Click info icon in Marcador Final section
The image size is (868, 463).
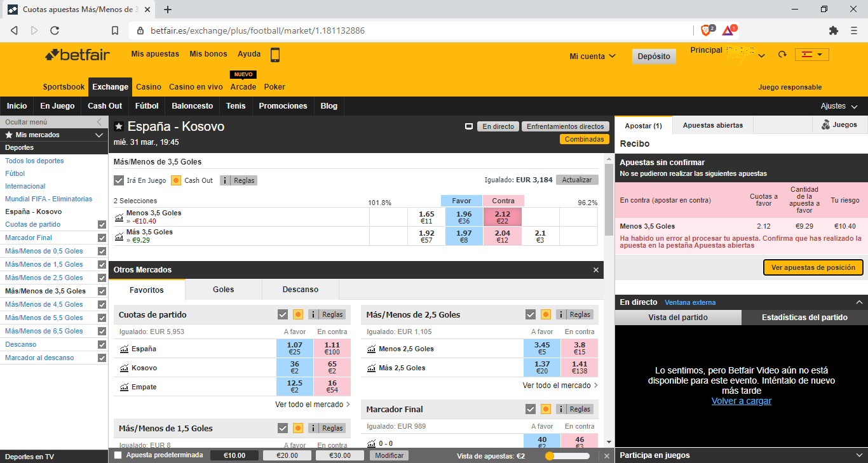(x=561, y=409)
